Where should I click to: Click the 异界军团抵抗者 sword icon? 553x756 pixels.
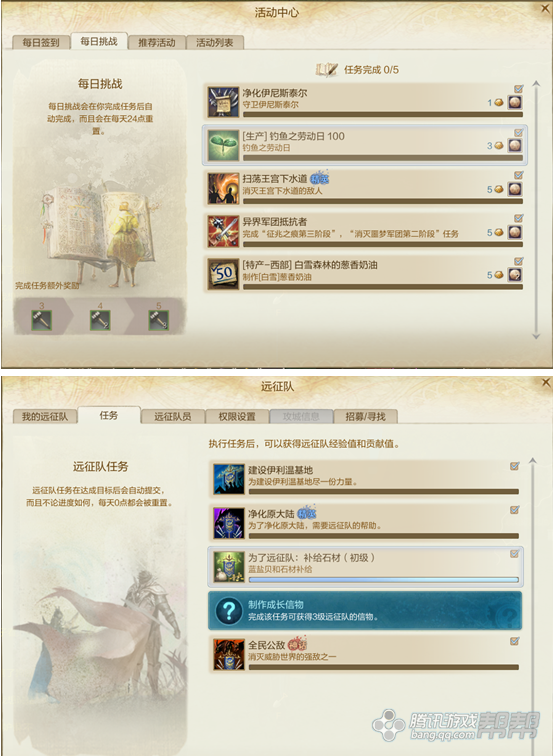coord(223,231)
